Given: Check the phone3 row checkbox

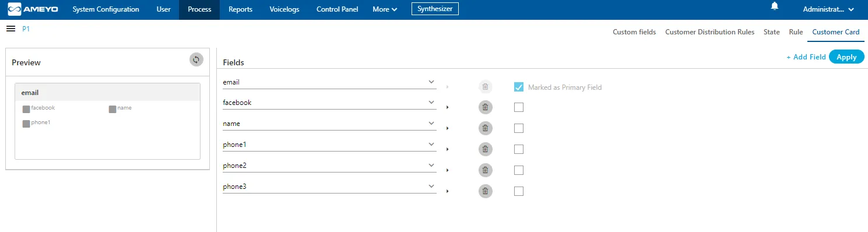Looking at the screenshot, I should [x=519, y=191].
